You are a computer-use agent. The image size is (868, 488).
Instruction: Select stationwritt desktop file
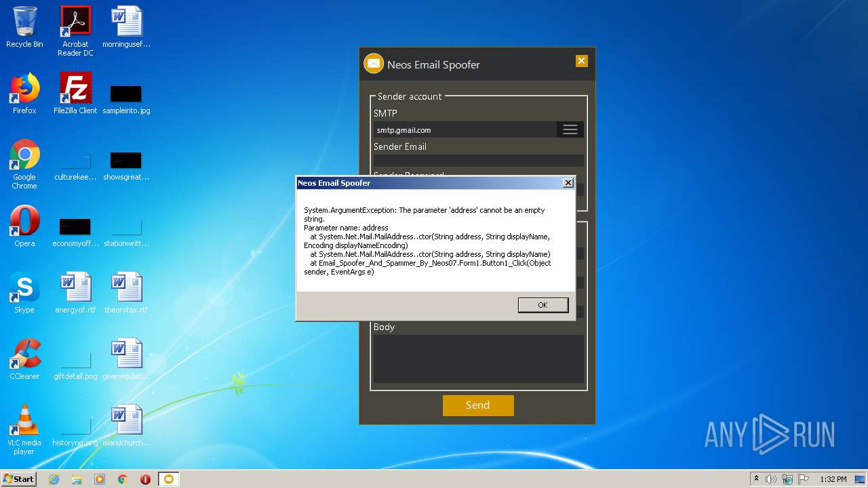(126, 233)
